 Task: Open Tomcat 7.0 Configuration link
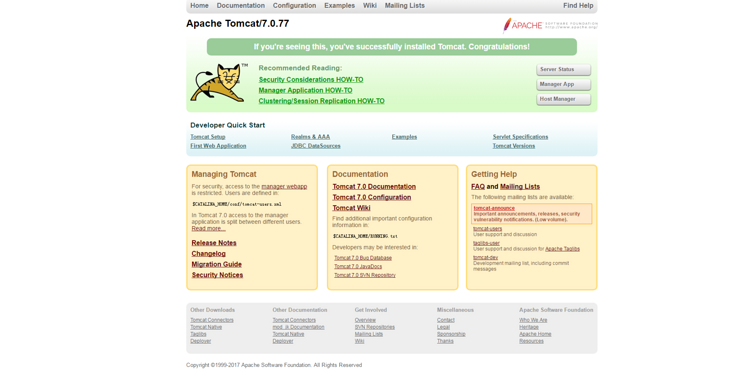[372, 197]
